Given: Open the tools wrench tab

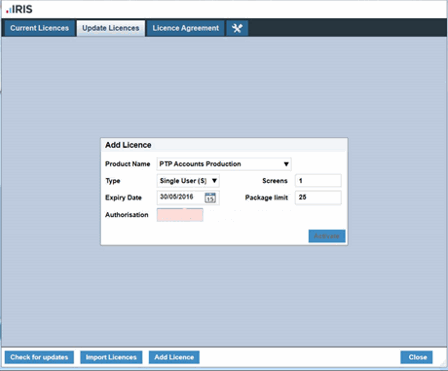Looking at the screenshot, I should (237, 28).
